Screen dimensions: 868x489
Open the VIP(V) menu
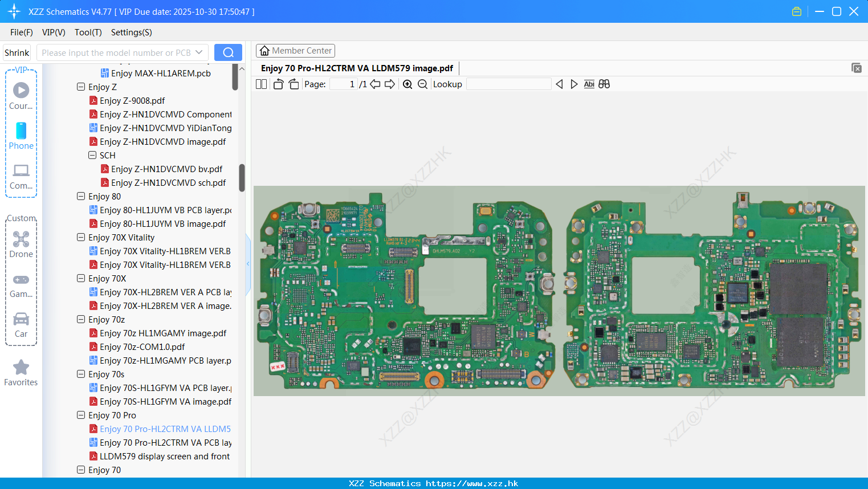click(54, 32)
